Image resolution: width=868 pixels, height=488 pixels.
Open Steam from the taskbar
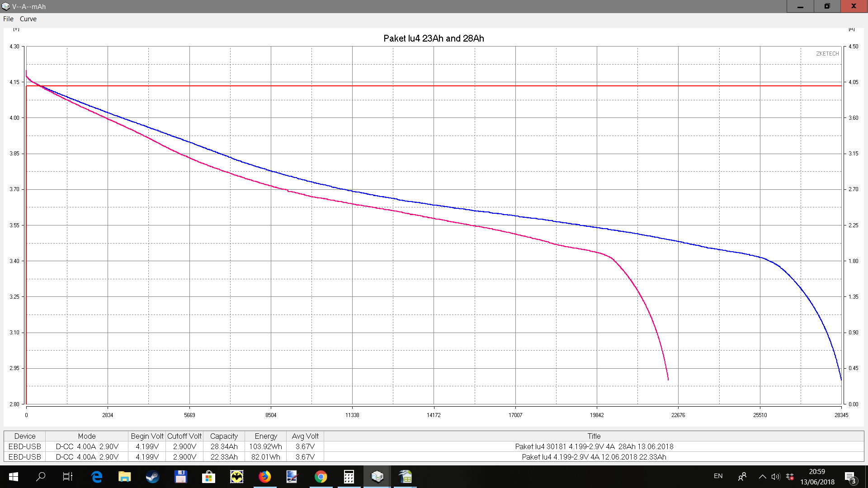pos(152,477)
